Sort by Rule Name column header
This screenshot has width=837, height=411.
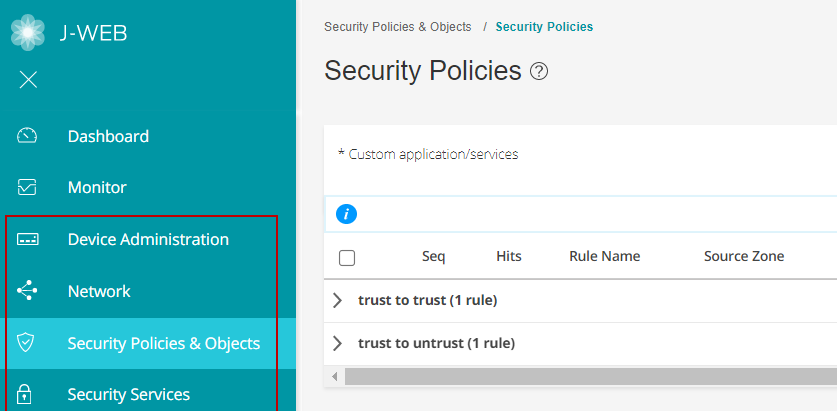604,257
